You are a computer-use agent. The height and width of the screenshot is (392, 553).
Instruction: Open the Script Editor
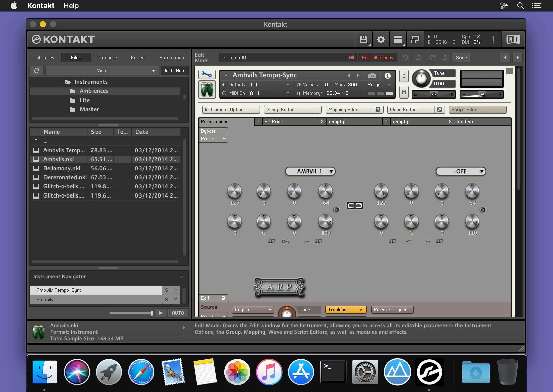point(478,109)
